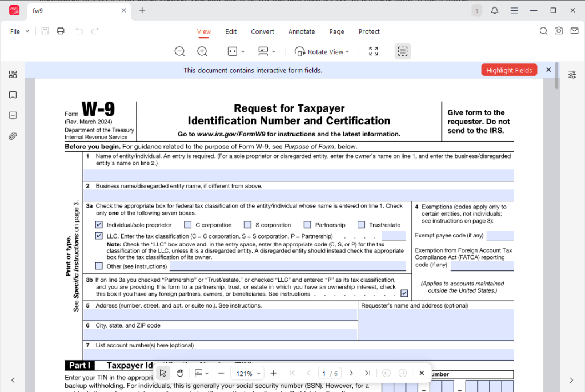Image resolution: width=585 pixels, height=392 pixels.
Task: Click the fit page view icon
Action: point(233,51)
